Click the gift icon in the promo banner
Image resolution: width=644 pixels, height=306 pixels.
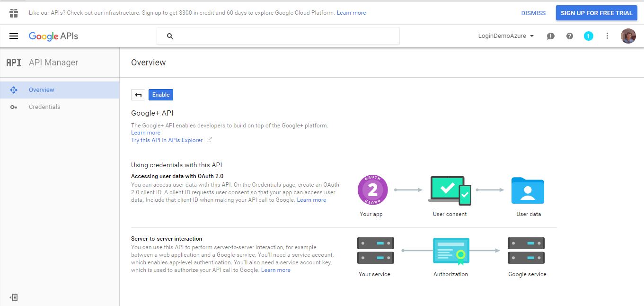pos(14,13)
